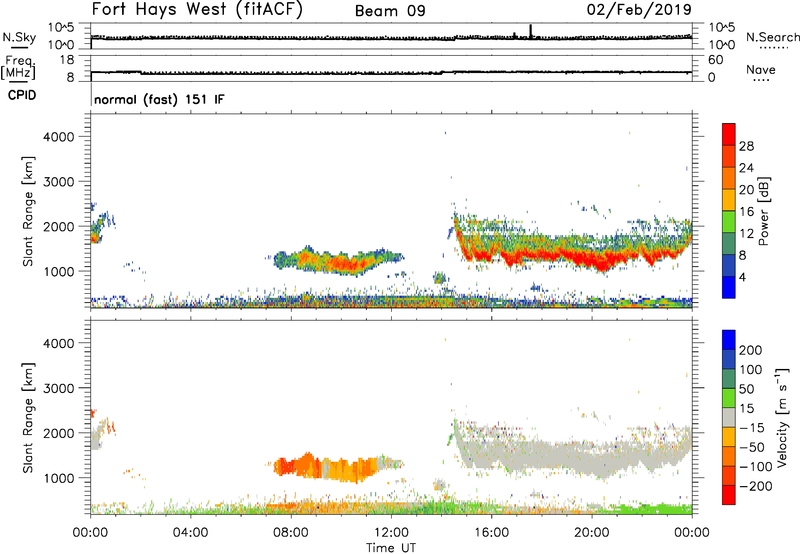Pick the bright blue bottom Power colorbar segment
The height and width of the screenshot is (554, 800).
(x=729, y=287)
